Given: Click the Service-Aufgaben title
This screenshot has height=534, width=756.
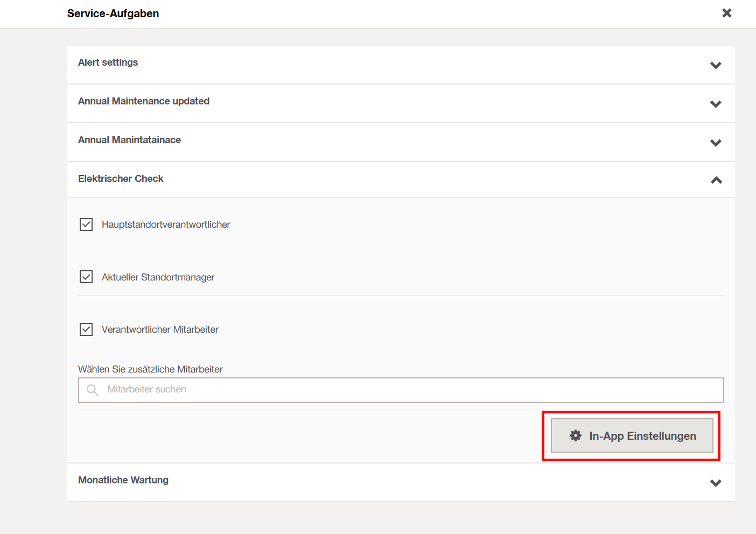Looking at the screenshot, I should [x=113, y=13].
